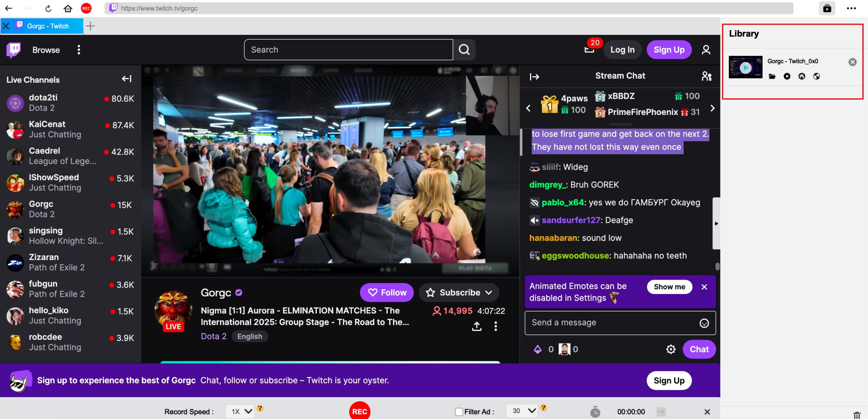Close the Gorgc - Twitch tab

6,26
